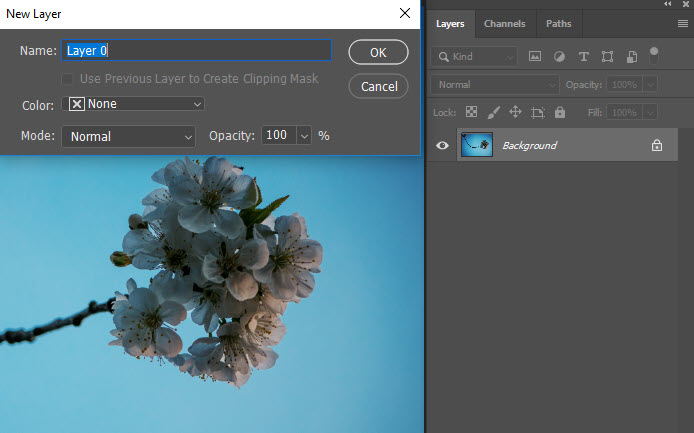Expand the Fill value arrow
The image size is (694, 433).
[650, 112]
